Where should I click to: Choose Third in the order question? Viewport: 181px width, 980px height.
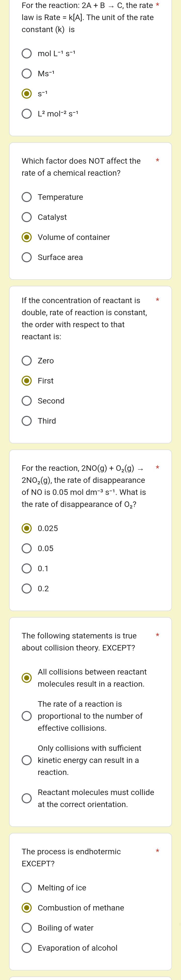(x=27, y=421)
